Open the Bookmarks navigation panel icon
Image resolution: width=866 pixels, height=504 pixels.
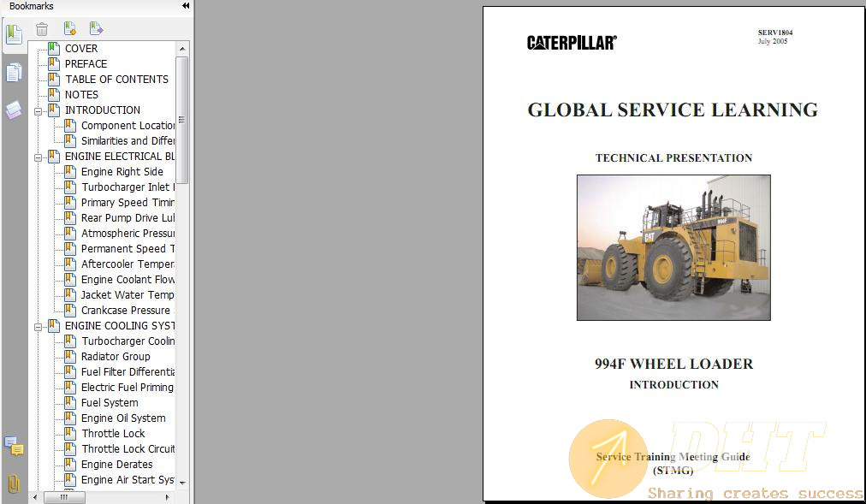(14, 34)
